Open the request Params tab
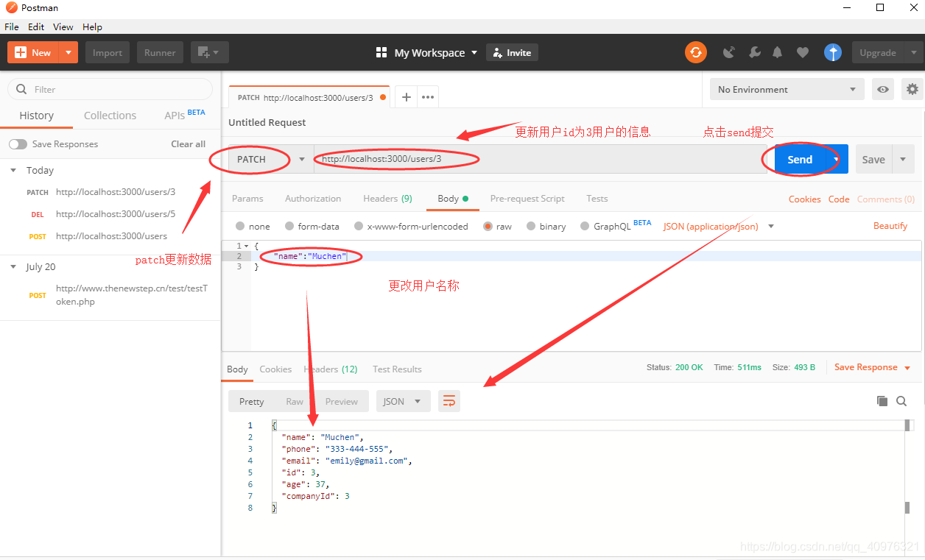This screenshot has width=925, height=560. pos(247,199)
